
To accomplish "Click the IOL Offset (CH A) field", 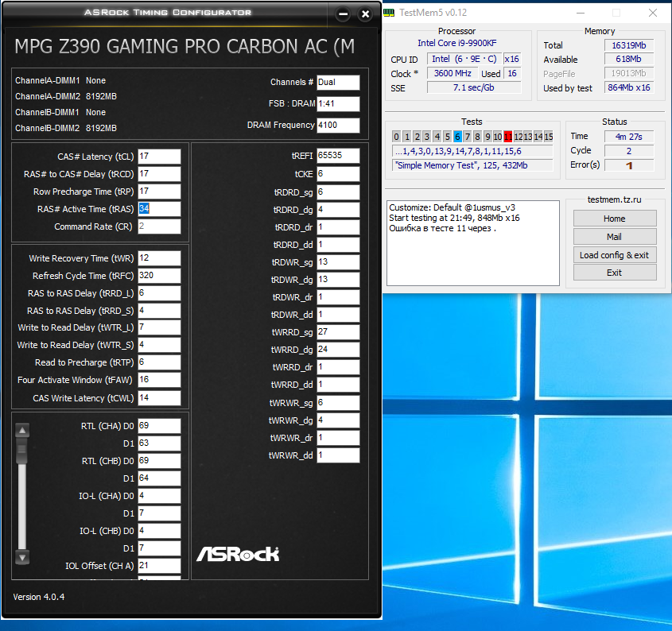I will (x=159, y=566).
